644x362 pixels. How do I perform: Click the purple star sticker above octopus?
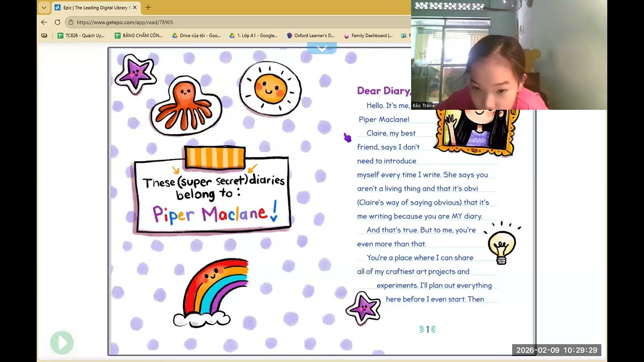pos(135,74)
